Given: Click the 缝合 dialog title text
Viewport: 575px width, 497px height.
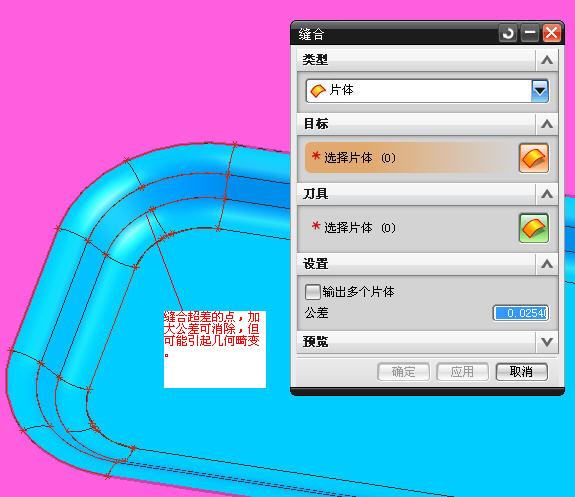Looking at the screenshot, I should click(311, 34).
